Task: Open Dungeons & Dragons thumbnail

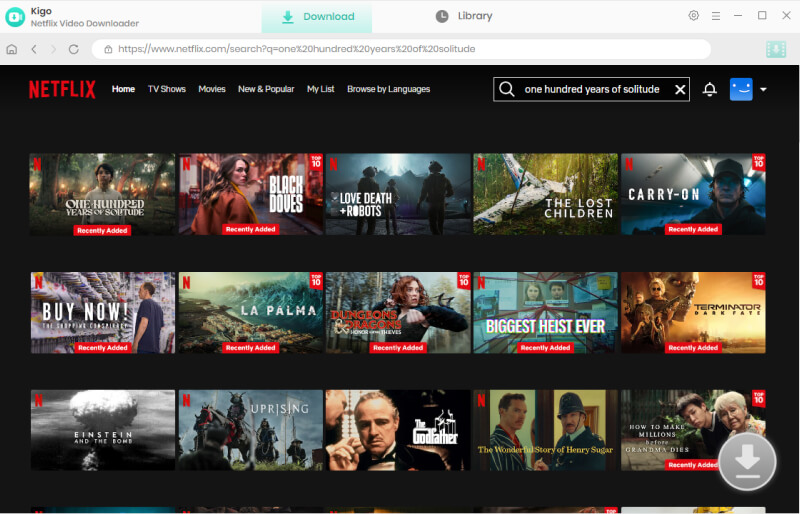Action: click(x=398, y=312)
